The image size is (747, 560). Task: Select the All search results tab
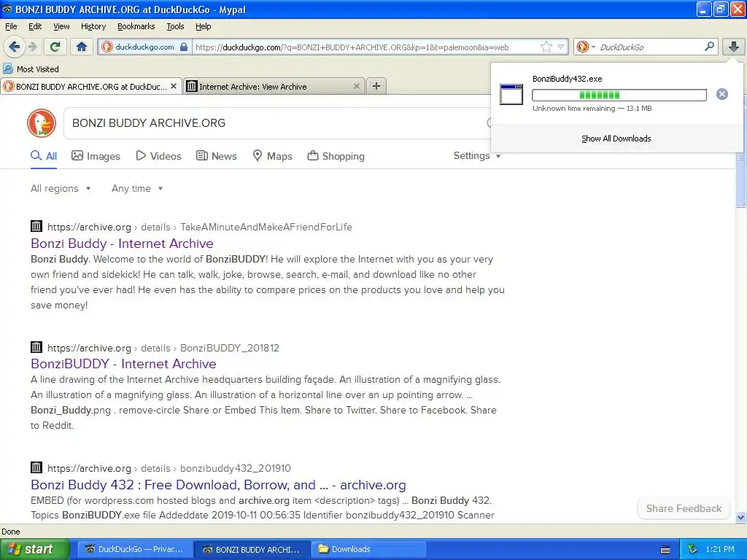pyautogui.click(x=44, y=156)
